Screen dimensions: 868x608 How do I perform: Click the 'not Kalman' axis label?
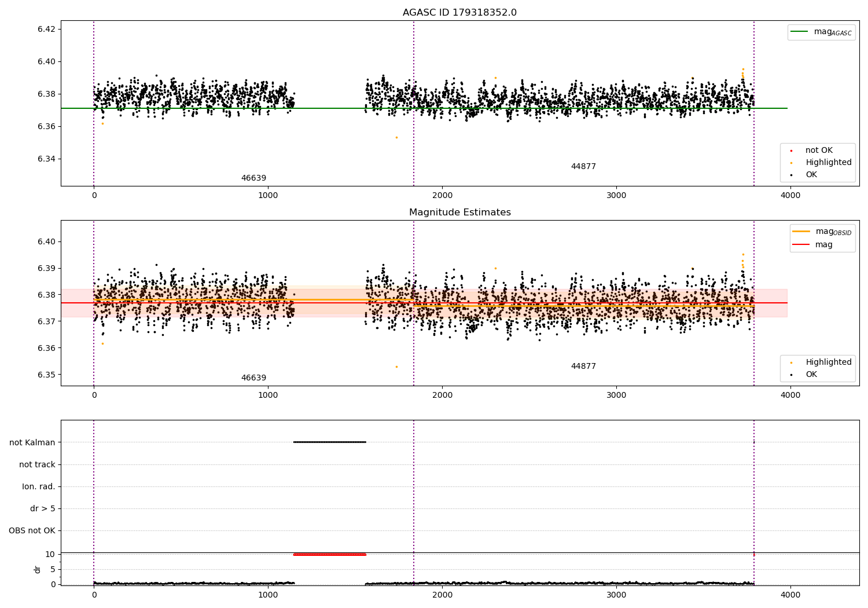click(32, 443)
